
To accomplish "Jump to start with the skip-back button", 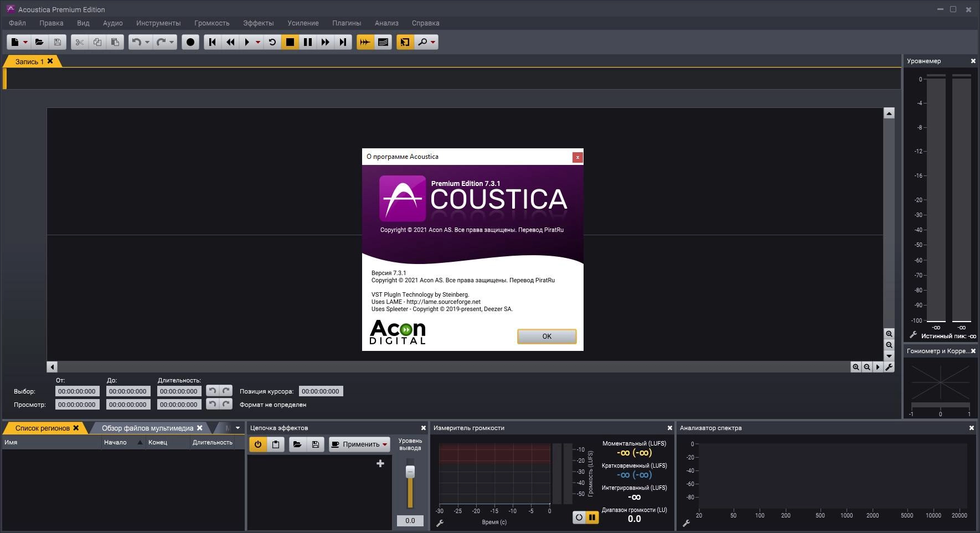I will (213, 42).
